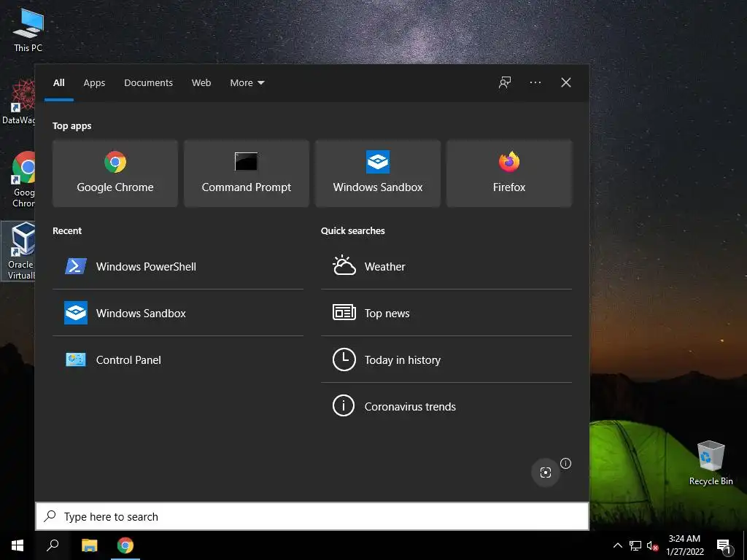Image resolution: width=747 pixels, height=560 pixels.
Task: Open the clock showing 3:24 AM
Action: pyautogui.click(x=684, y=545)
